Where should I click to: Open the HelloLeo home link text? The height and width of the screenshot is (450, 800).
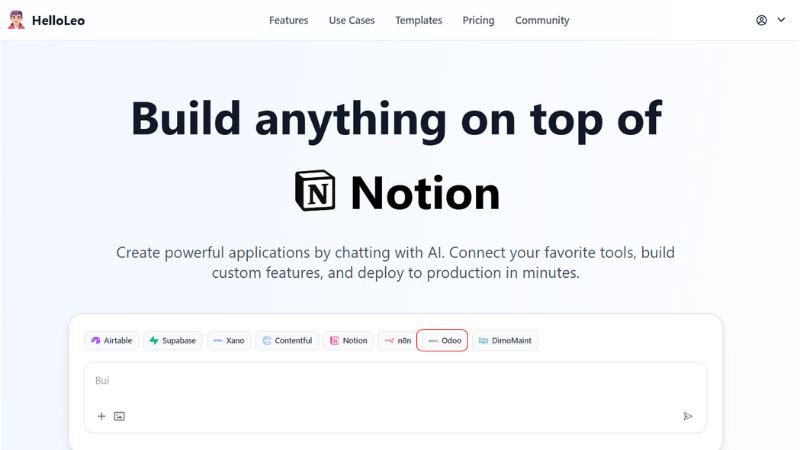tap(58, 20)
